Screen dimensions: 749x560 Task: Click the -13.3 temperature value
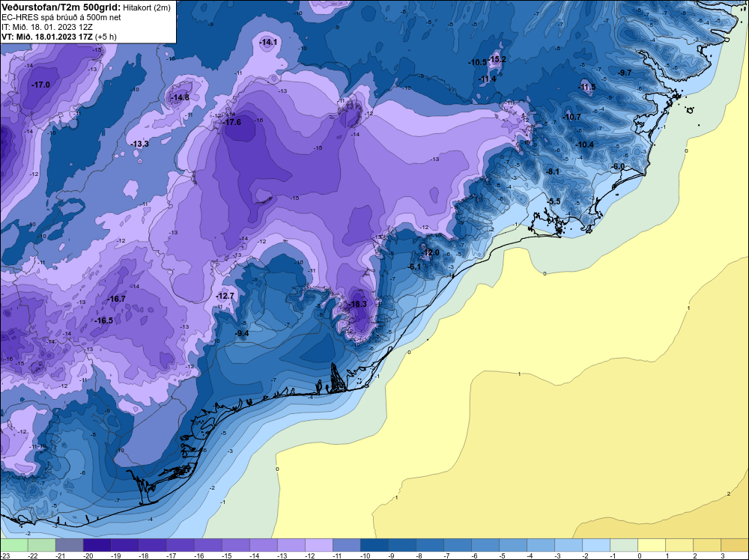139,144
